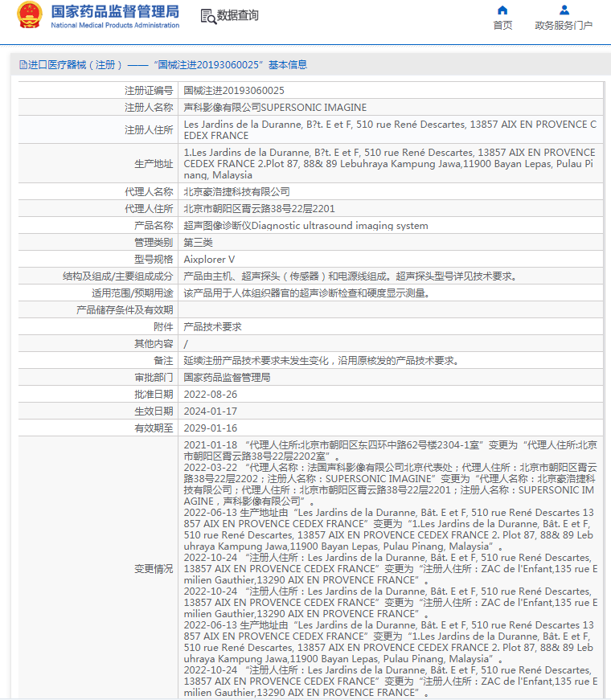Click the 2021-01-18 change entry
The height and width of the screenshot is (700, 611).
(x=391, y=450)
